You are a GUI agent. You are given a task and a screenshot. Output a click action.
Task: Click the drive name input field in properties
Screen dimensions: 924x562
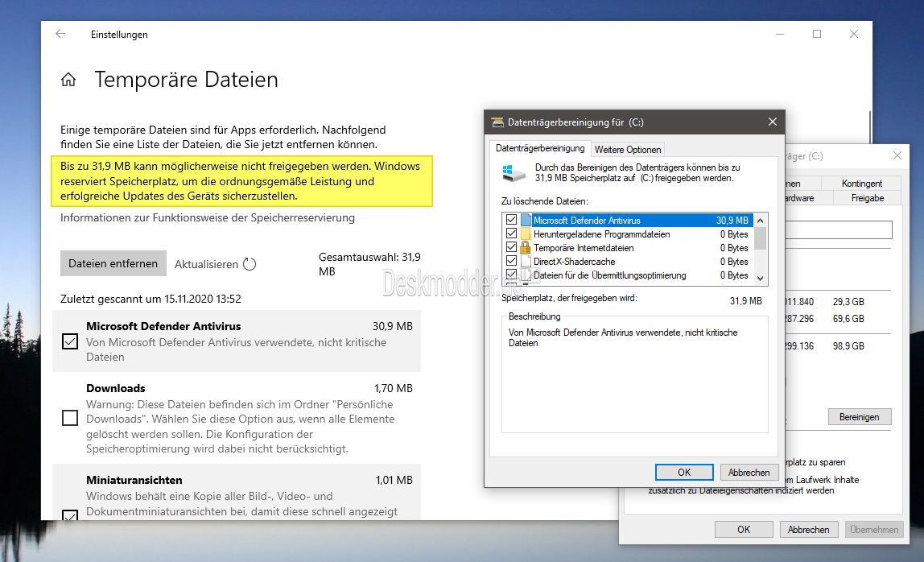pyautogui.click(x=839, y=230)
